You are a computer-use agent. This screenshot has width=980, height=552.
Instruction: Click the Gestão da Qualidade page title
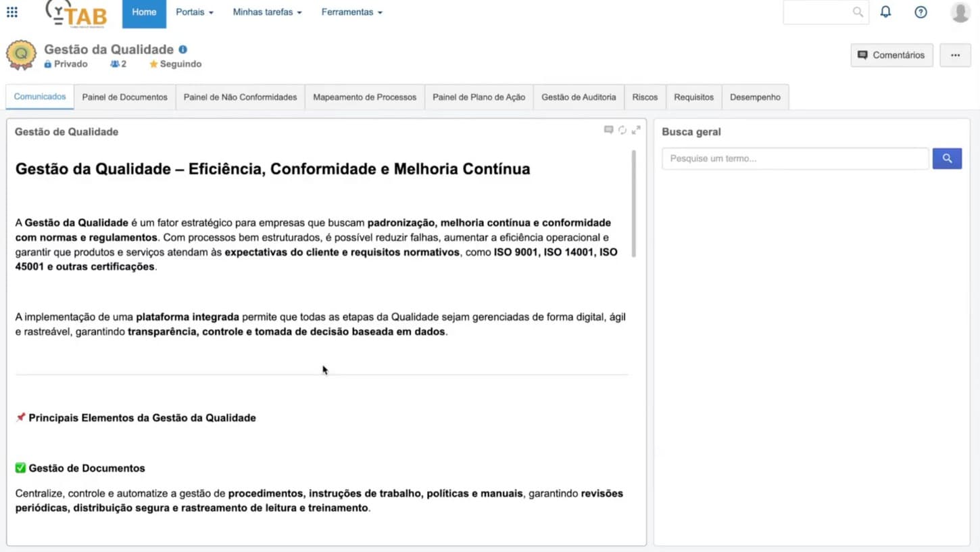click(109, 49)
